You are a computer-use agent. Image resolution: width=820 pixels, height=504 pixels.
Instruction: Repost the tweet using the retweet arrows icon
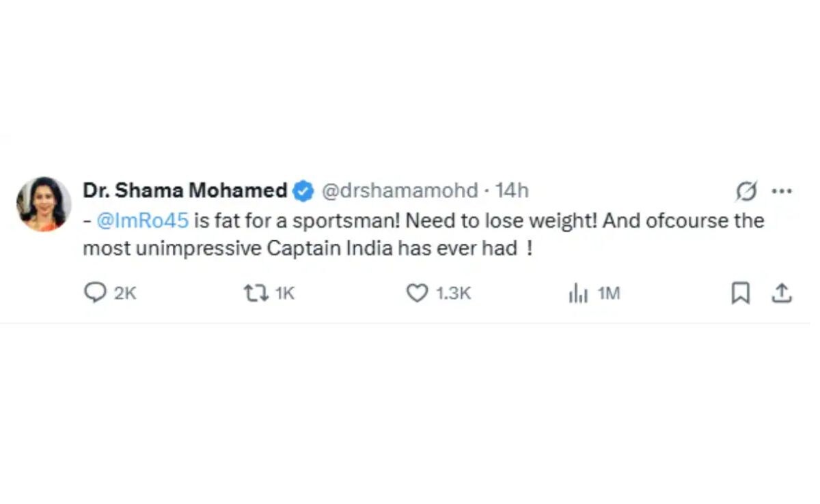254,293
